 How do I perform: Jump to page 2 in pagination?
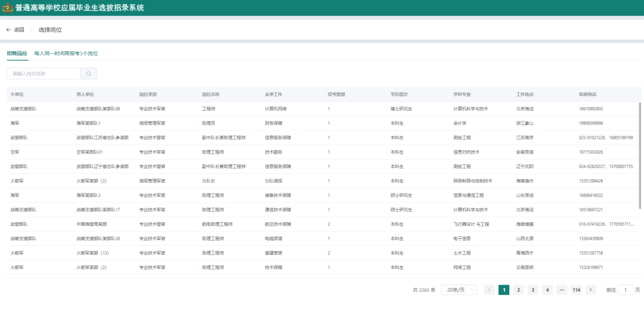pyautogui.click(x=518, y=290)
